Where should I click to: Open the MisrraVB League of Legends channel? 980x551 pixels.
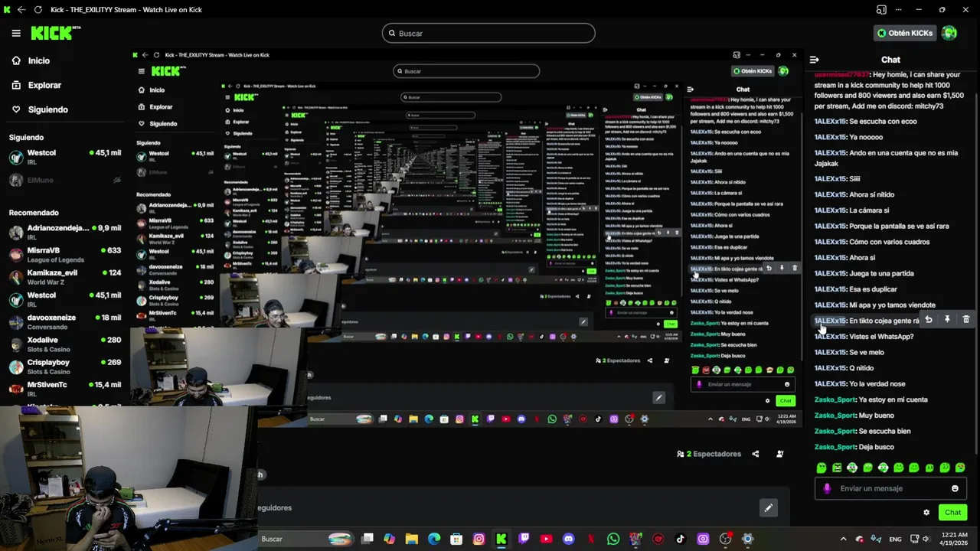65,254
